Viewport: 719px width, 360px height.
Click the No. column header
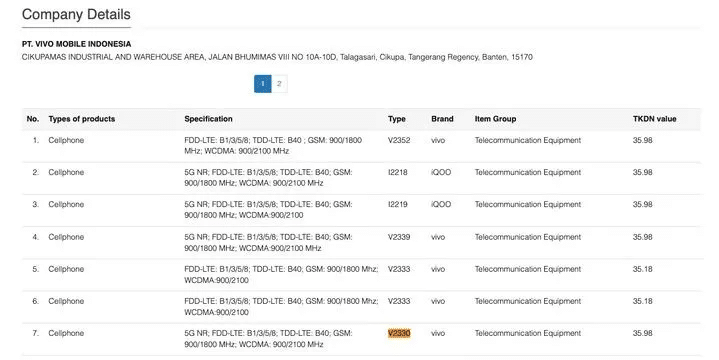click(33, 119)
